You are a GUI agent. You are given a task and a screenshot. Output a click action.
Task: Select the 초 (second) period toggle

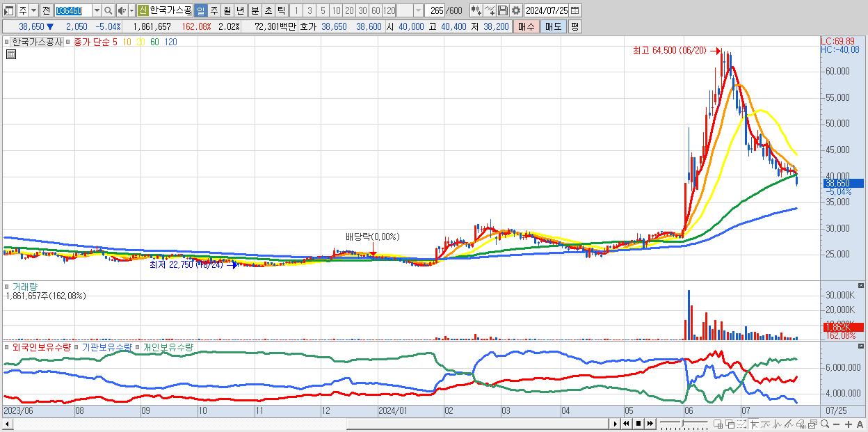[x=268, y=10]
